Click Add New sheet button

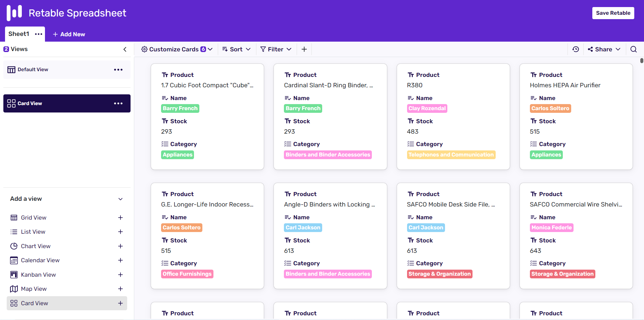(69, 34)
